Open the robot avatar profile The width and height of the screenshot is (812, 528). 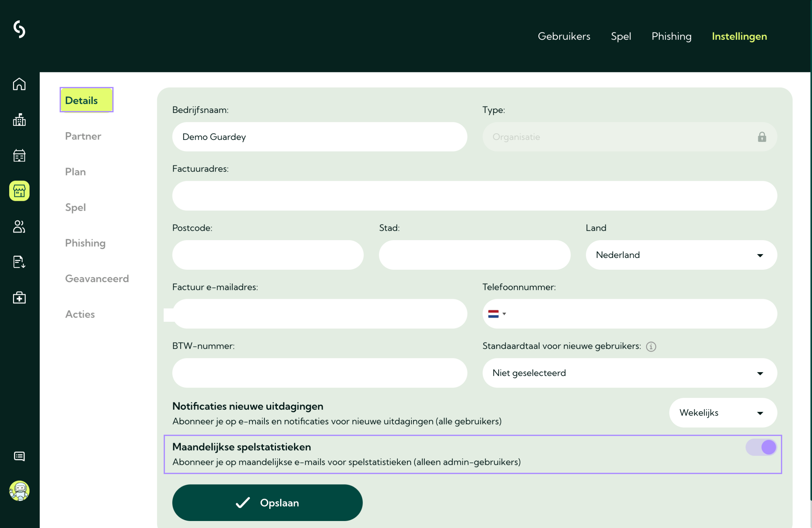coord(19,491)
